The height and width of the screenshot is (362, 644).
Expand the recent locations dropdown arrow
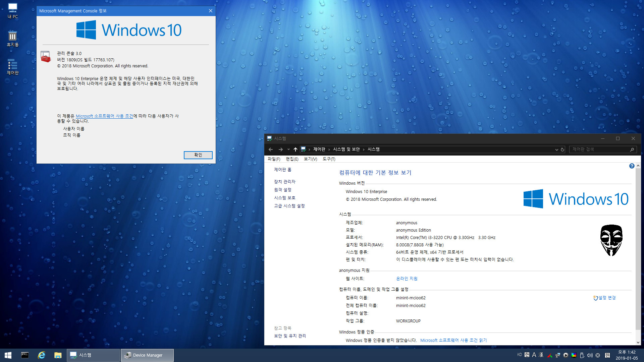(288, 149)
